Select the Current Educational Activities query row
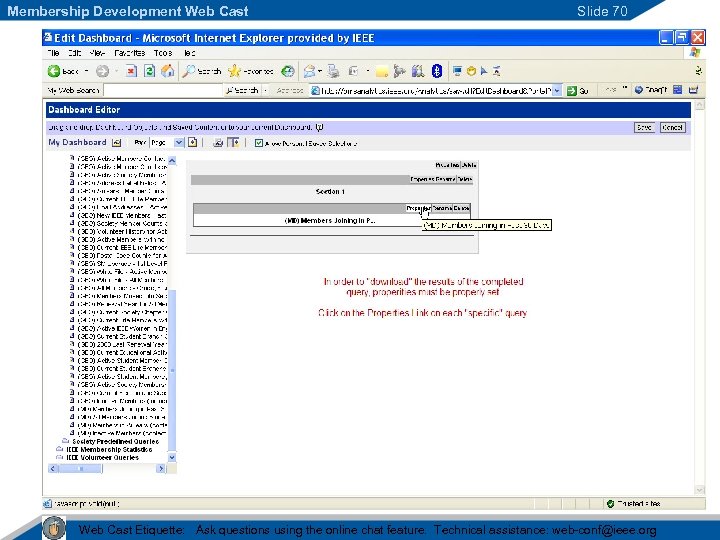This screenshot has width=720, height=540. pyautogui.click(x=122, y=353)
